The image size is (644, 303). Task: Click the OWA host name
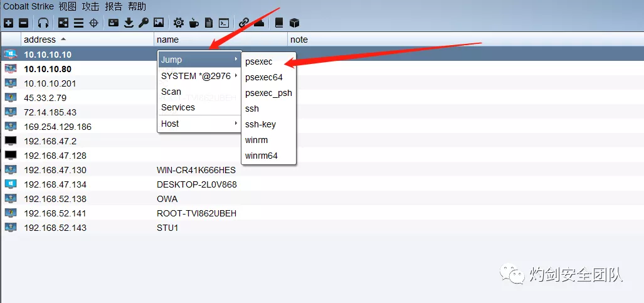click(167, 199)
